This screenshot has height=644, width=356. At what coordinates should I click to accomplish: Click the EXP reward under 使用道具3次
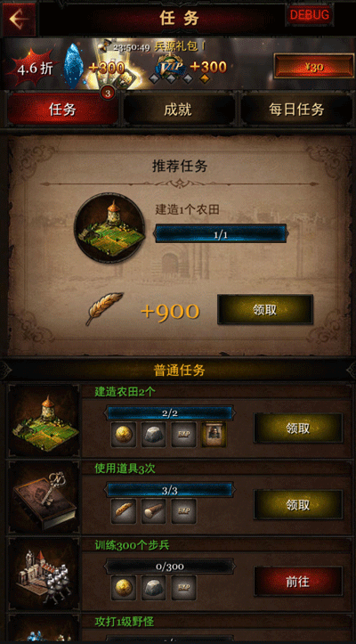click(x=183, y=511)
